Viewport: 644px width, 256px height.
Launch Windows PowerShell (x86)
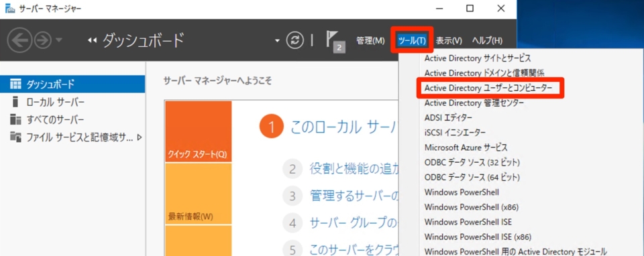point(472,207)
